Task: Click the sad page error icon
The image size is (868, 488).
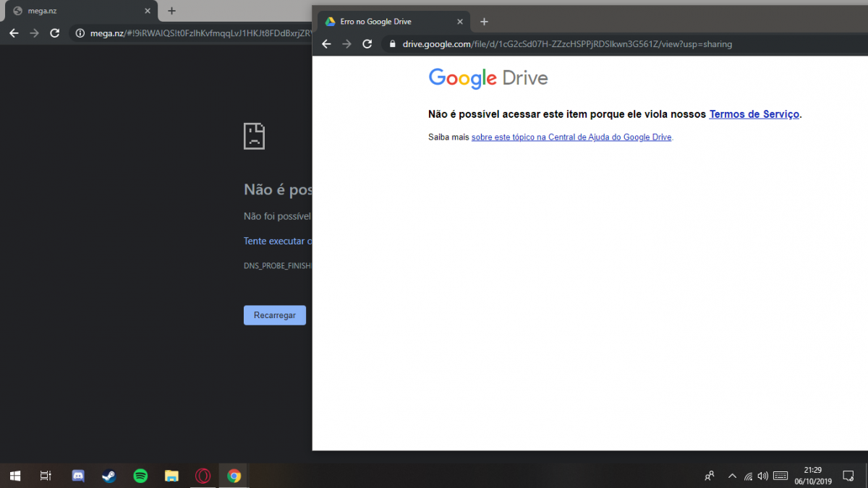Action: 254,135
